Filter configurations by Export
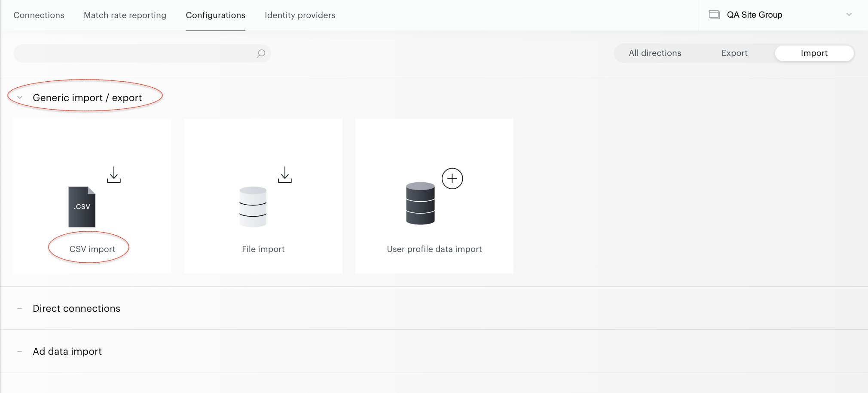The height and width of the screenshot is (393, 868). (x=734, y=53)
